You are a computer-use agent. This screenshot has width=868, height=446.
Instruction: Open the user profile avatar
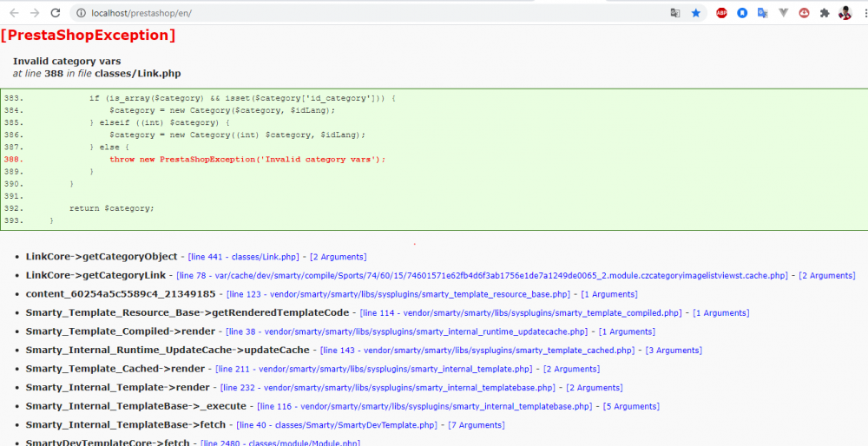point(845,13)
